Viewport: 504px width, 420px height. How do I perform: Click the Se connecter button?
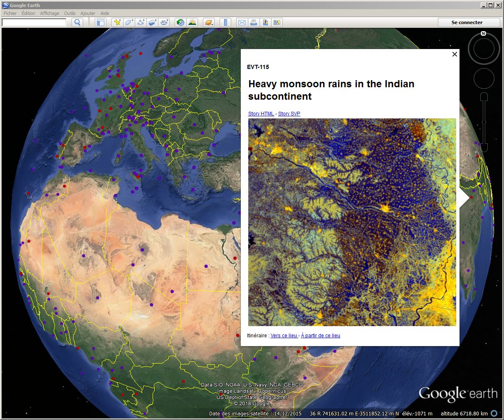coord(467,22)
